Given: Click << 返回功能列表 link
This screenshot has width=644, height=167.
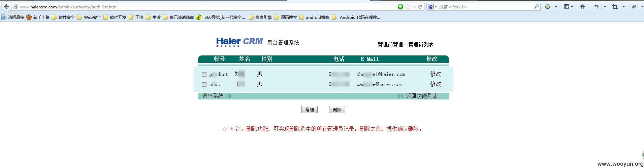Looking at the screenshot, I should click(418, 96).
